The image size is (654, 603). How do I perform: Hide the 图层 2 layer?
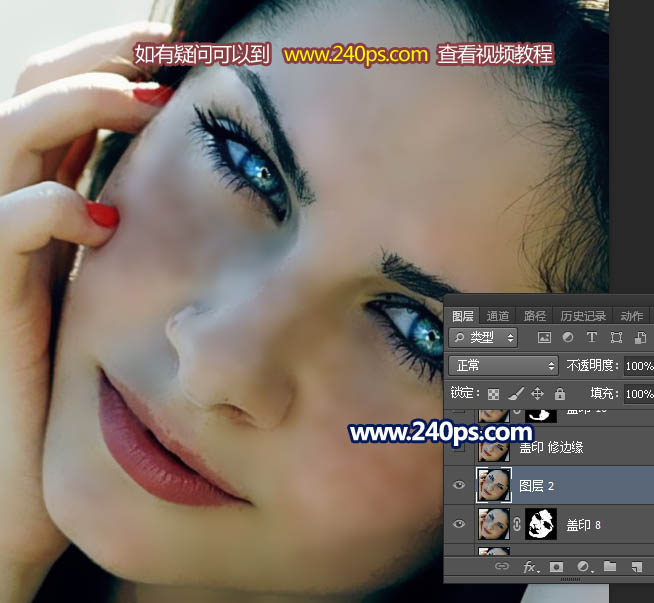click(x=459, y=485)
